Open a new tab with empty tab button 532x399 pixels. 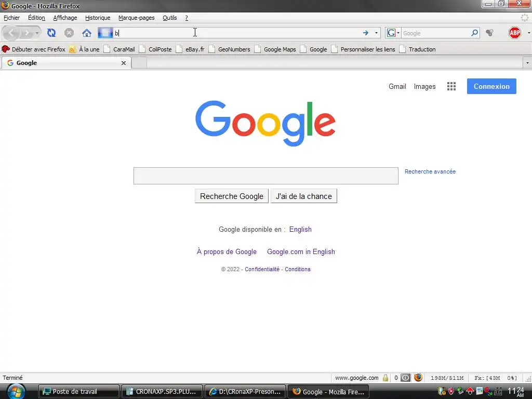pyautogui.click(x=139, y=63)
